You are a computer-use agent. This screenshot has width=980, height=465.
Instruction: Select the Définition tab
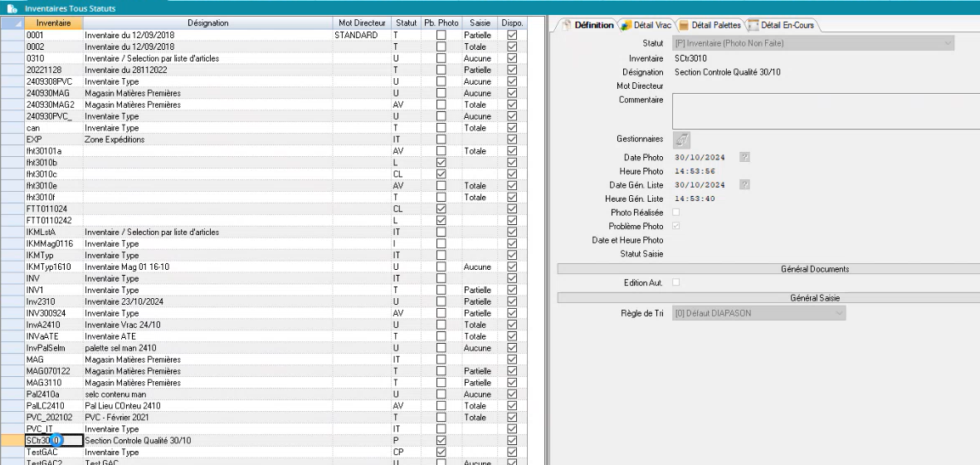[587, 26]
